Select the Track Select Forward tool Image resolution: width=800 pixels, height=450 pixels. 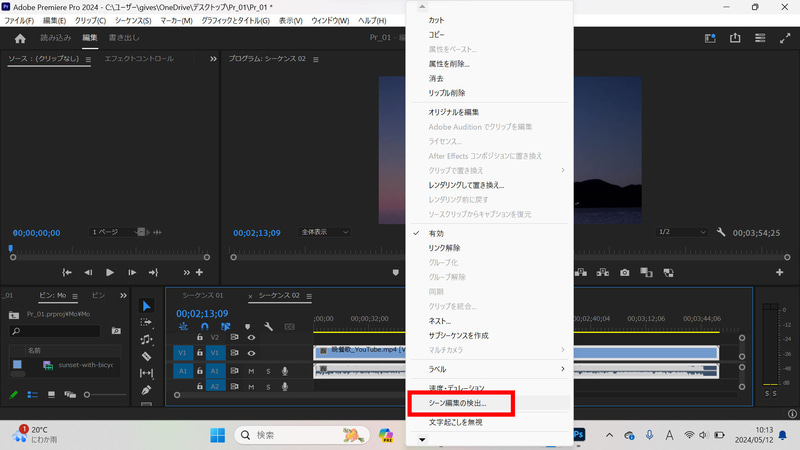(146, 322)
